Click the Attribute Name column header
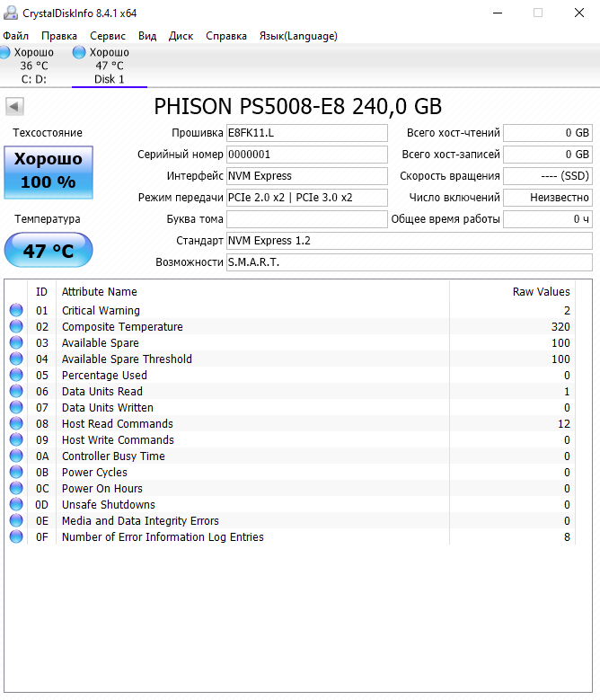600x700 pixels. (252, 291)
